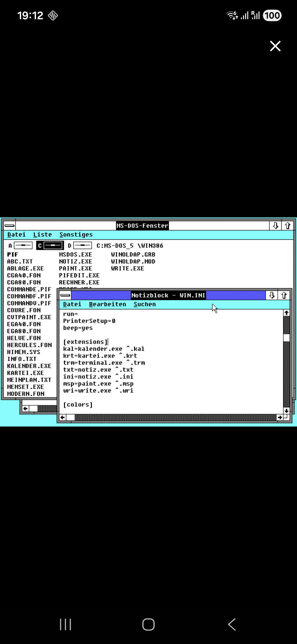297x644 pixels.
Task: Click Notizblock vertical scrollbar thumb
Action: (287, 338)
